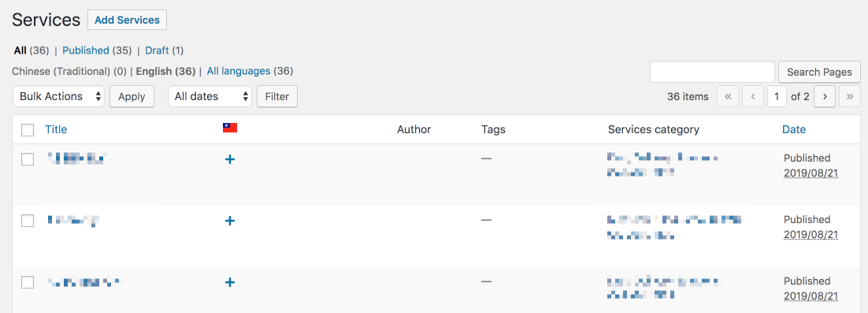This screenshot has height=313, width=868.
Task: Check the second service row checkbox
Action: point(28,221)
